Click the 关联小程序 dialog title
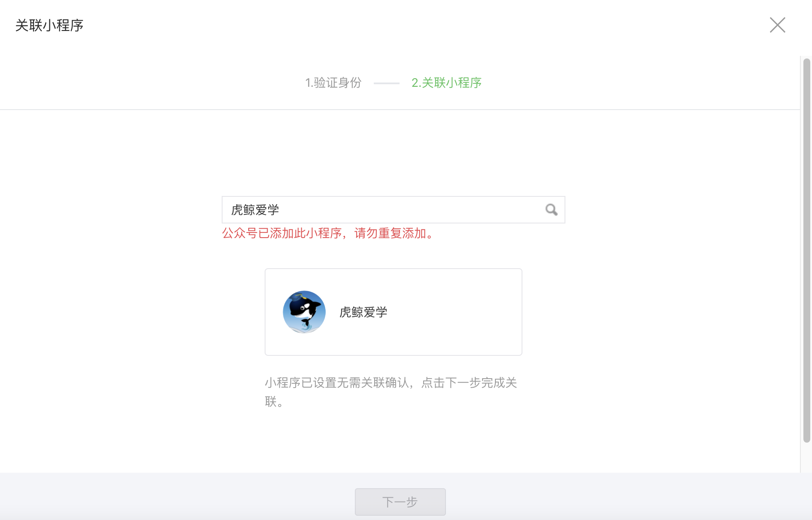 point(49,25)
